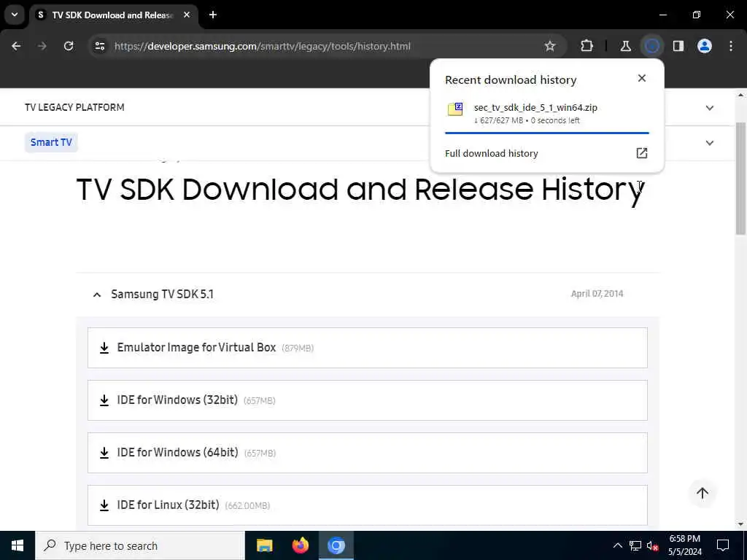
Task: Open Firefox from the taskbar
Action: 300,545
